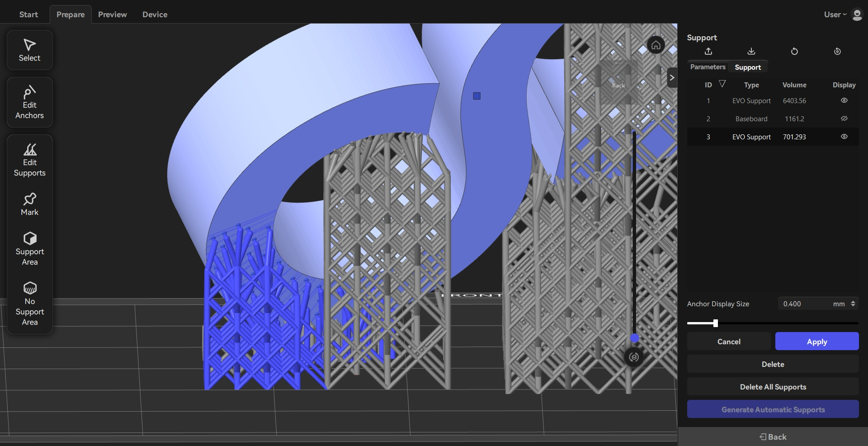Image resolution: width=868 pixels, height=446 pixels.
Task: Toggle visibility of EVO Support ID 3
Action: coord(844,137)
